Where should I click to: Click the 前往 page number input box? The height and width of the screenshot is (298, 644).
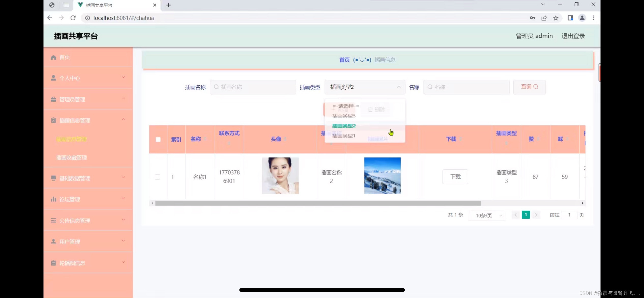(x=569, y=215)
